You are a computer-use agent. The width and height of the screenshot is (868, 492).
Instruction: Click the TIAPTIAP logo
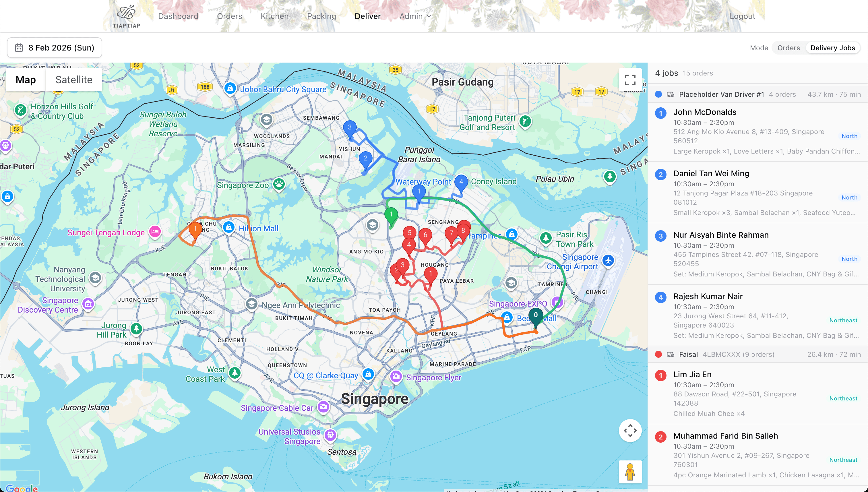coord(126,16)
